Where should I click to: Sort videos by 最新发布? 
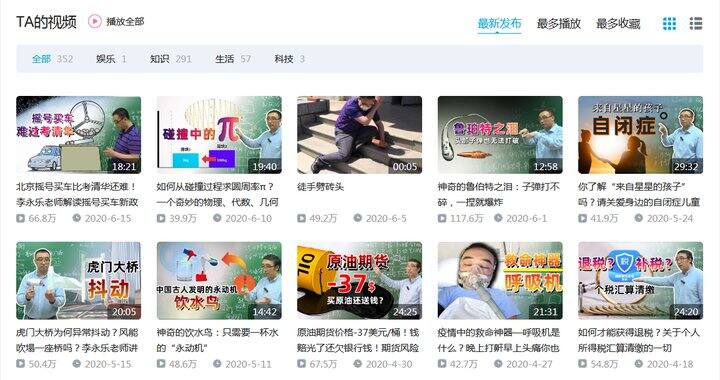pyautogui.click(x=499, y=23)
